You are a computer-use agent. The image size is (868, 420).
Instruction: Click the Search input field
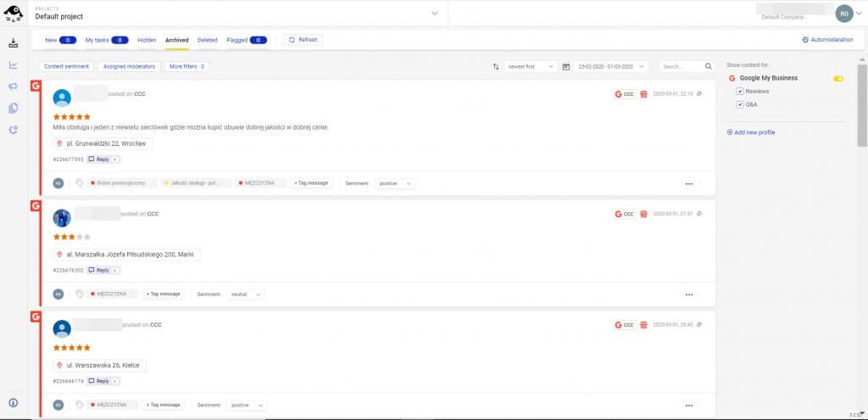(682, 66)
